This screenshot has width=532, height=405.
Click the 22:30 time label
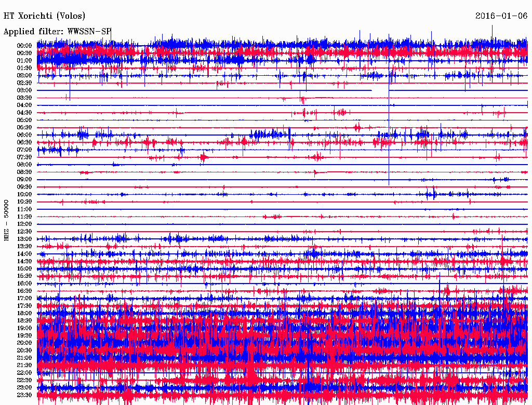tap(24, 380)
